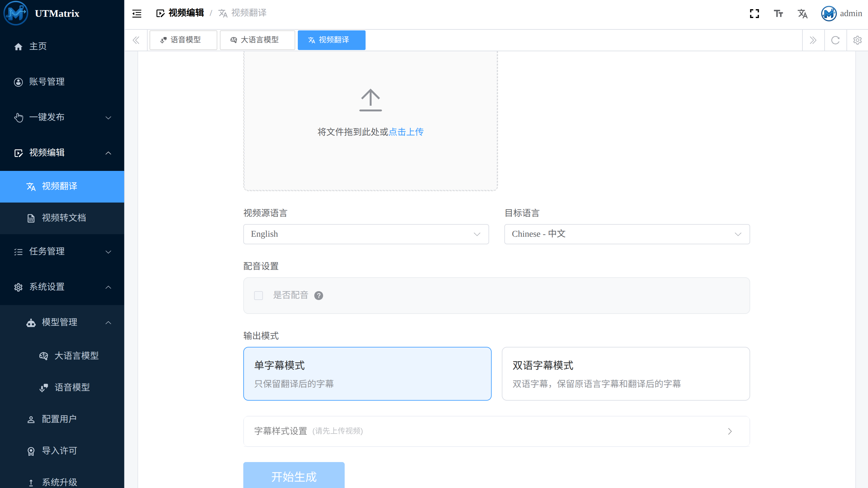Image resolution: width=868 pixels, height=488 pixels.
Task: Open 视频转文档 in the sidebar
Action: (62, 218)
